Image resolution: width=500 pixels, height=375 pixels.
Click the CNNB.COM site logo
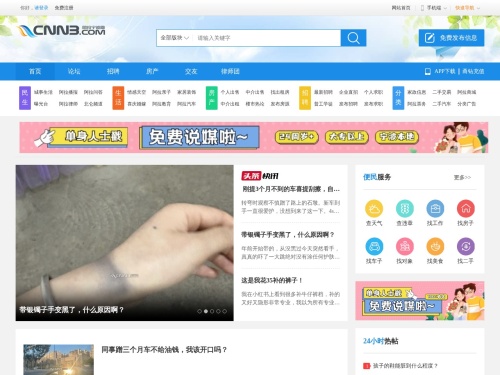[x=62, y=31]
